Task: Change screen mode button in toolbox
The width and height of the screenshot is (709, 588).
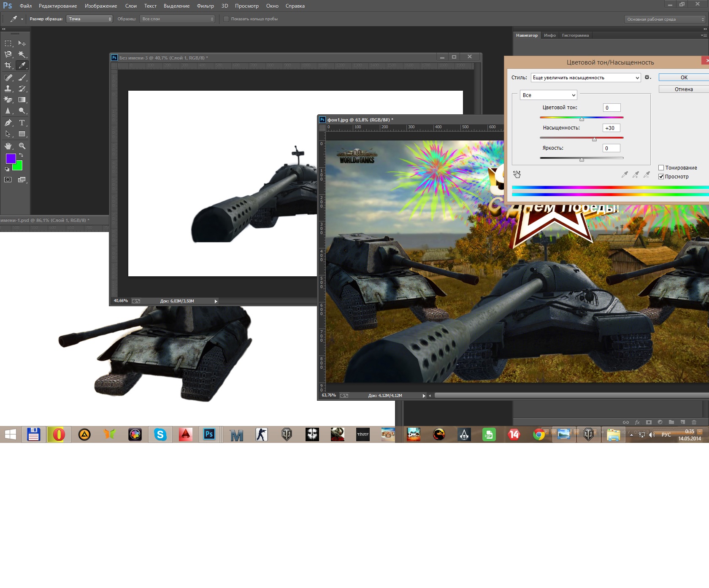Action: point(22,180)
